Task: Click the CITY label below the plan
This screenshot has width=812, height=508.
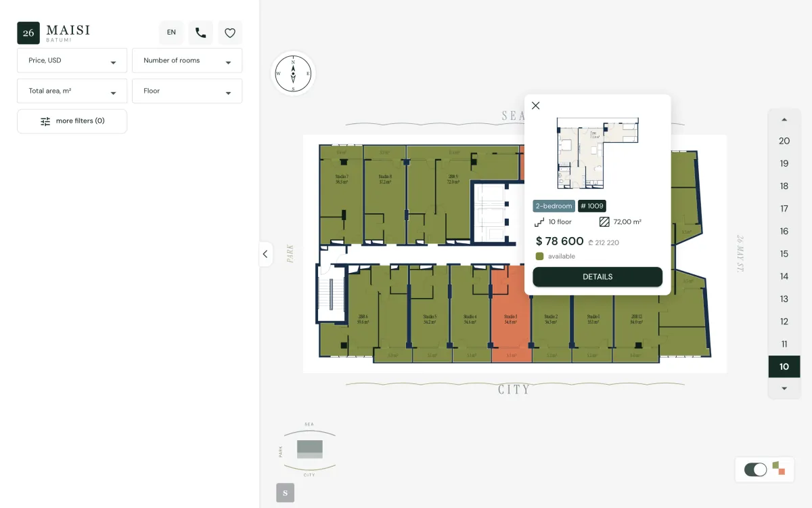Action: (514, 389)
